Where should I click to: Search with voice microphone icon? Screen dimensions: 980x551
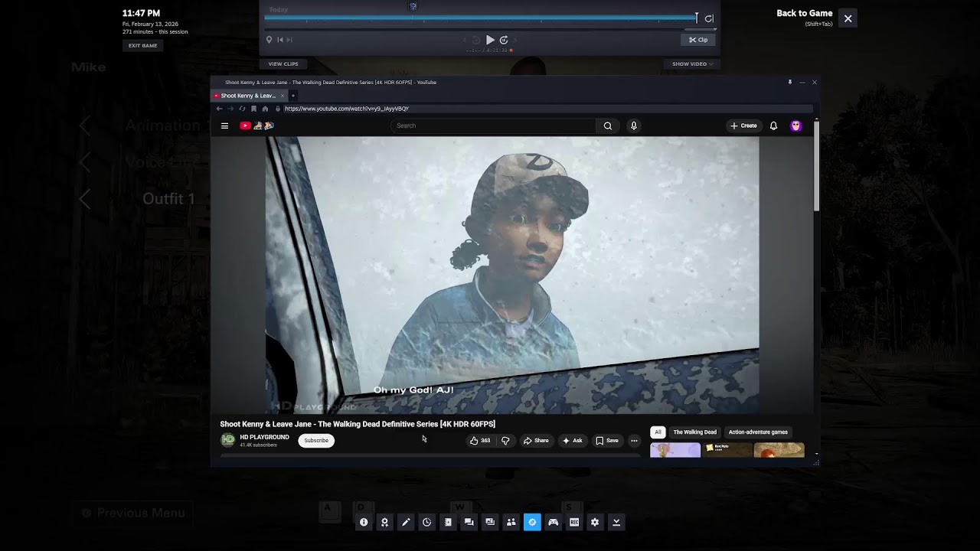(x=633, y=126)
